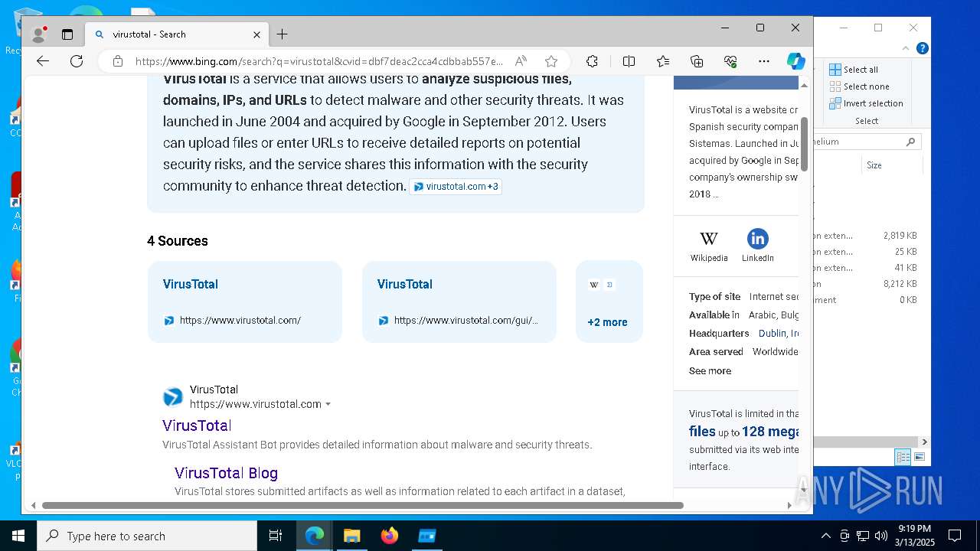This screenshot has width=980, height=551.
Task: Go back with the back arrow
Action: pos(43,61)
